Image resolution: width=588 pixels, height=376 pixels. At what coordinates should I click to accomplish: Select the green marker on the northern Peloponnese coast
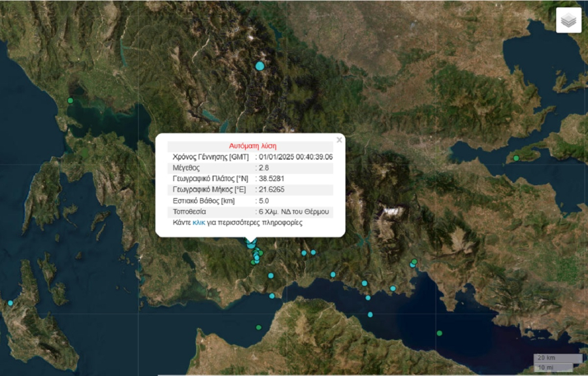pos(258,328)
